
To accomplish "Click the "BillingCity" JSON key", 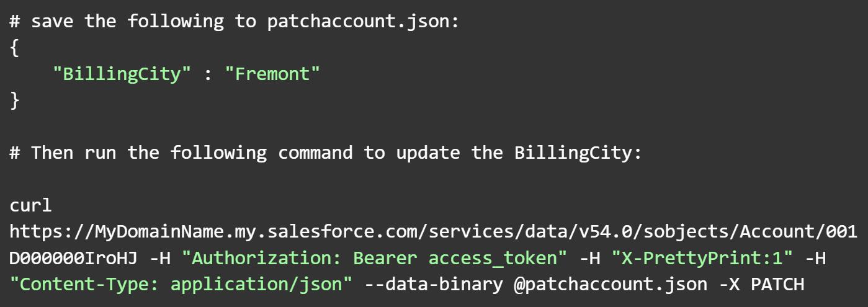I will click(x=122, y=74).
